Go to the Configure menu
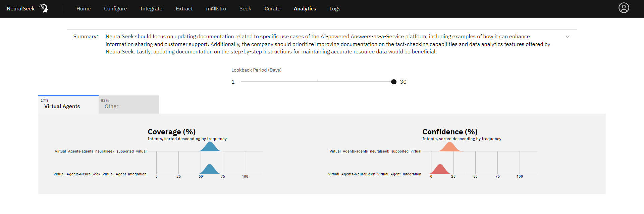This screenshot has height=214, width=644. pos(115,9)
